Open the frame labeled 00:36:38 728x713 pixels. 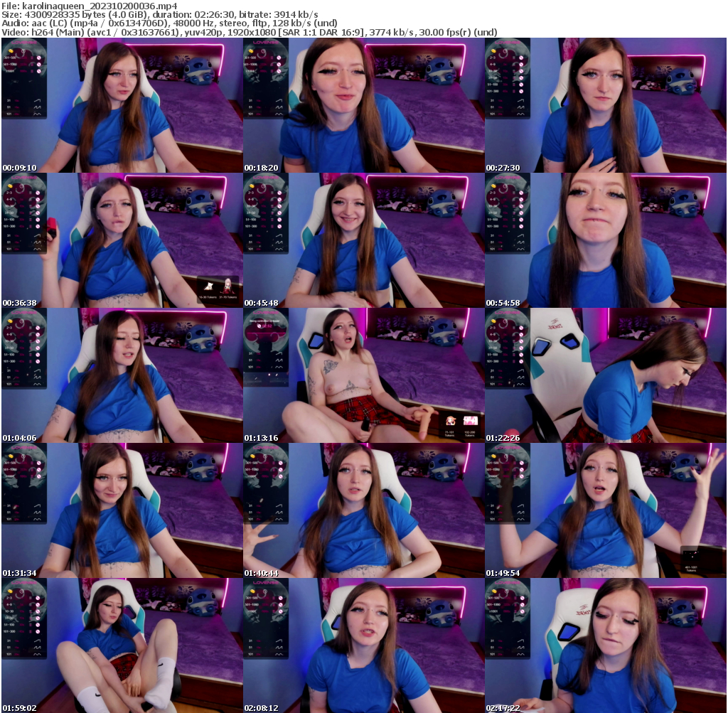[122, 240]
